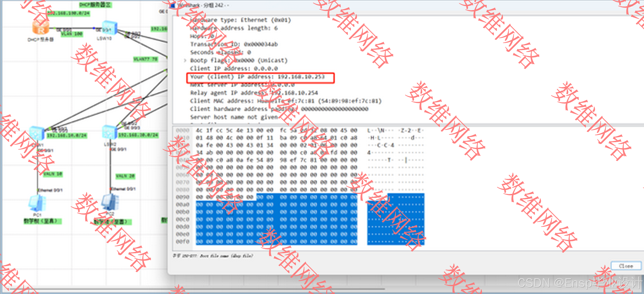Image resolution: width=644 pixels, height=294 pixels.
Task: Select the Client IP address 0.0.0.0 line
Action: (234, 68)
